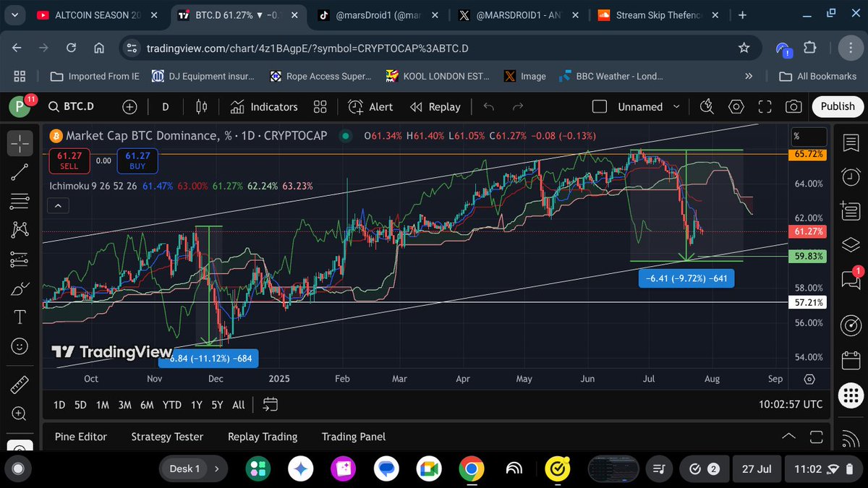Click the BUY 61.27 button
Screen dimensions: 868x488
(x=137, y=160)
